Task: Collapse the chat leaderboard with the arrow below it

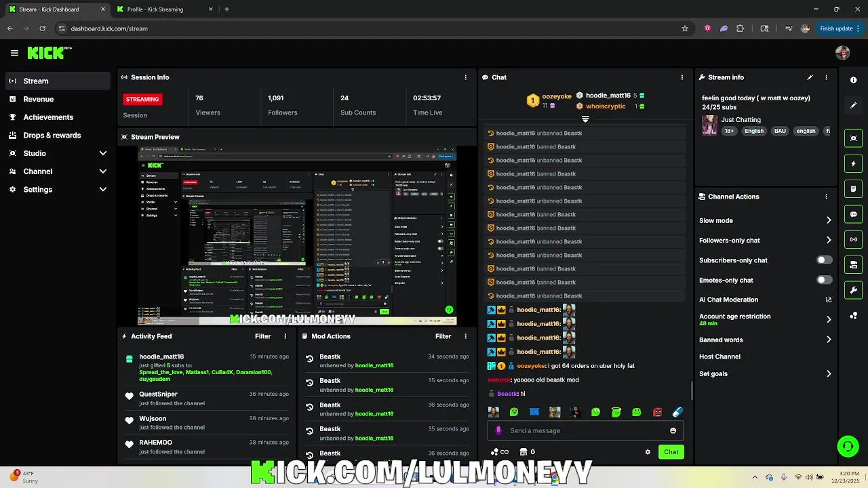Action: 585,119
